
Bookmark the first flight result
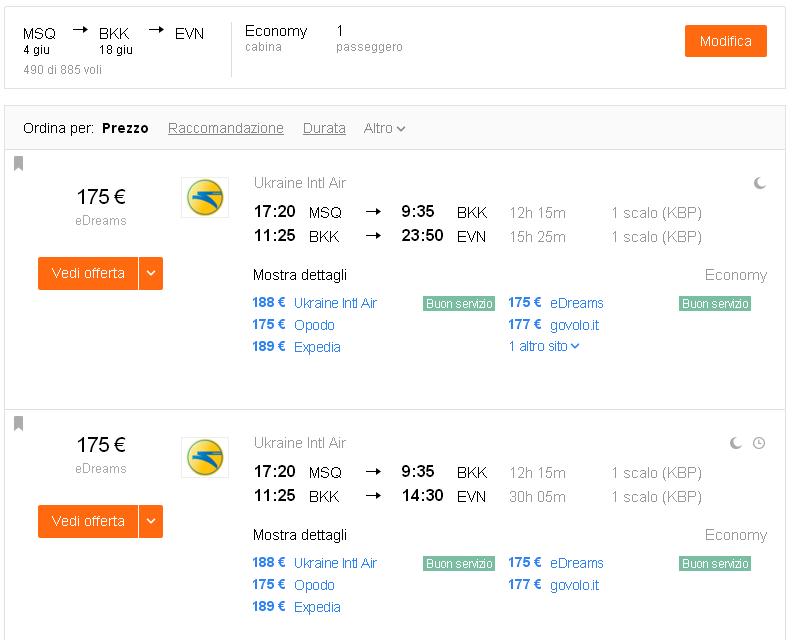click(x=18, y=164)
